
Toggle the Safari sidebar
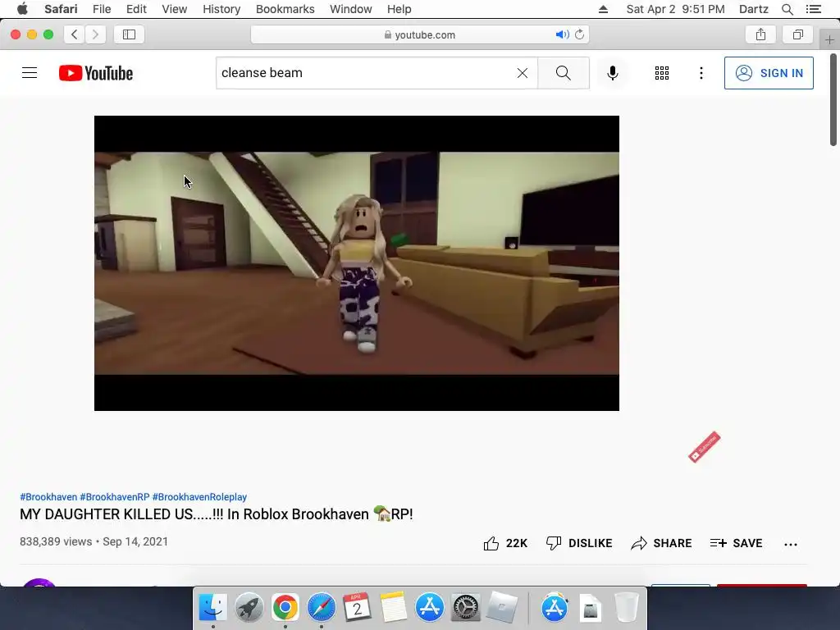coord(129,34)
